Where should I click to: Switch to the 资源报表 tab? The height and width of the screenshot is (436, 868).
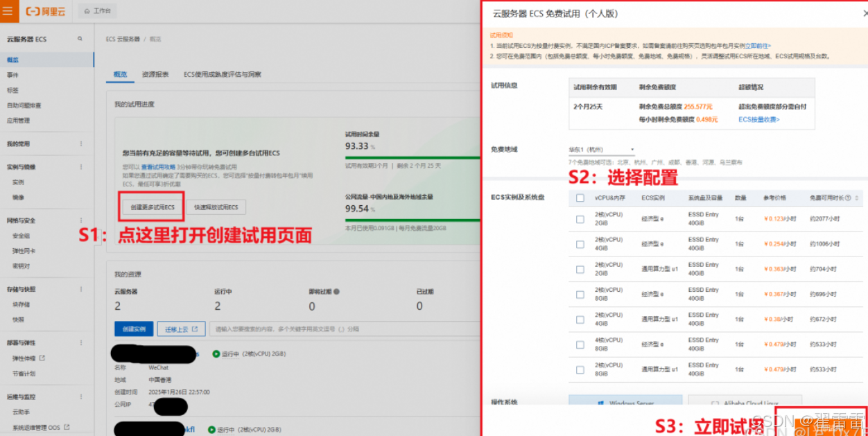155,74
